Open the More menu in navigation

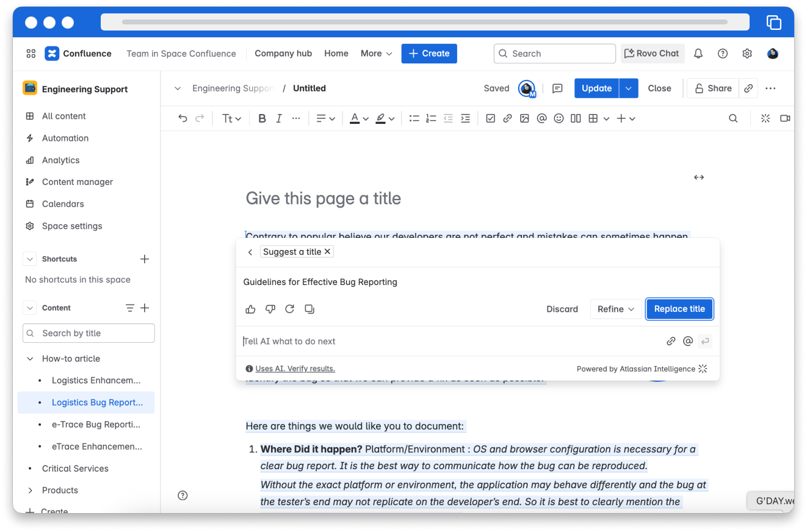point(376,54)
